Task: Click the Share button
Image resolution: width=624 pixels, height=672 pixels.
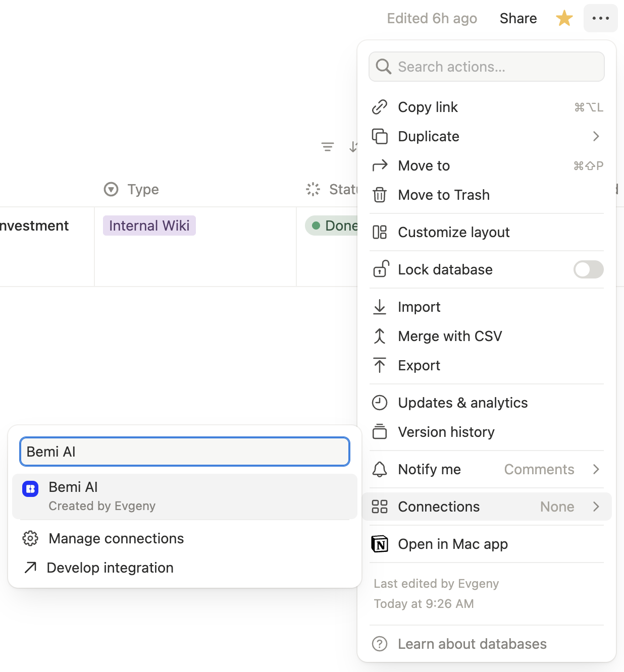Action: coord(518,19)
